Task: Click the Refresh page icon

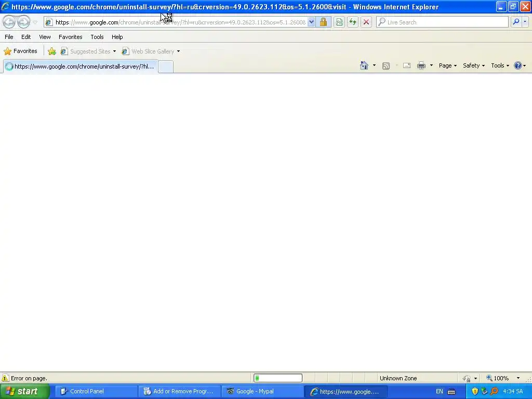Action: (x=353, y=22)
